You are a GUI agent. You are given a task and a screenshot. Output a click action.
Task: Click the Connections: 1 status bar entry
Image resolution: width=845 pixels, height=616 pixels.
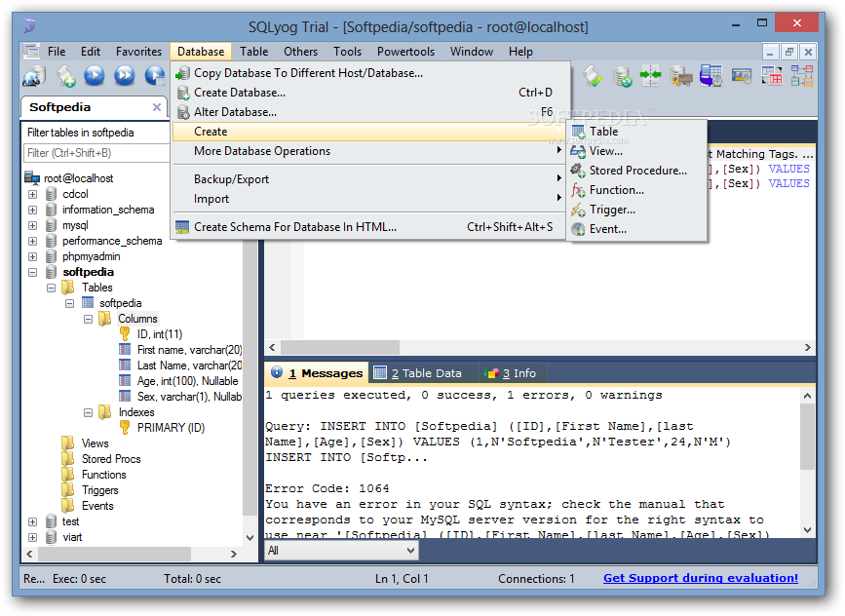click(536, 579)
